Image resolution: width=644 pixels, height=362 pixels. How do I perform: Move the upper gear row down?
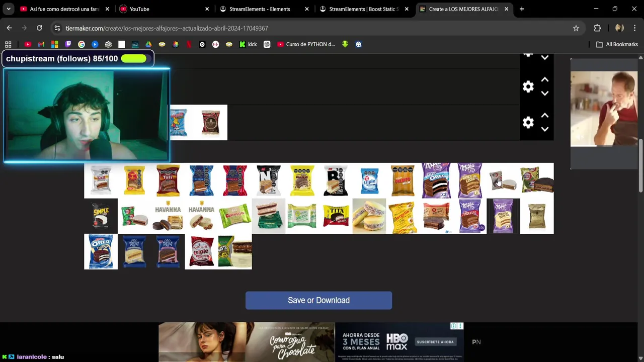click(x=545, y=94)
